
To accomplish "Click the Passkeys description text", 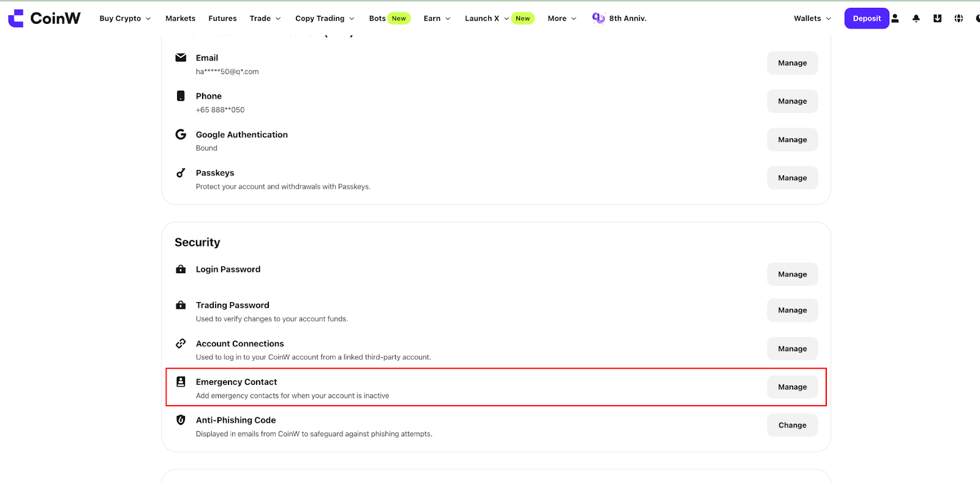I will [x=283, y=187].
